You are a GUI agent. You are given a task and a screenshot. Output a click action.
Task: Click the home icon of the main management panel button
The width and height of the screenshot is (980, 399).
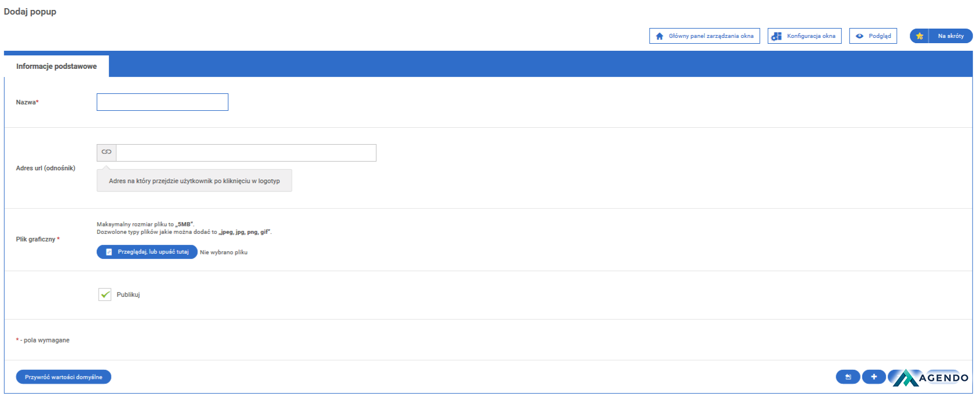pos(659,36)
